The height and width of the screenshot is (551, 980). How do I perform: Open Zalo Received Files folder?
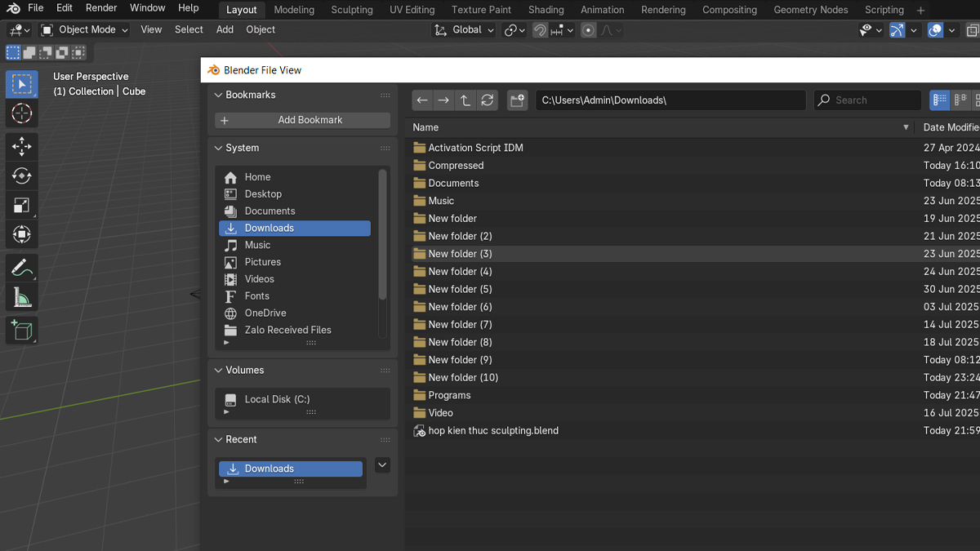tap(295, 331)
